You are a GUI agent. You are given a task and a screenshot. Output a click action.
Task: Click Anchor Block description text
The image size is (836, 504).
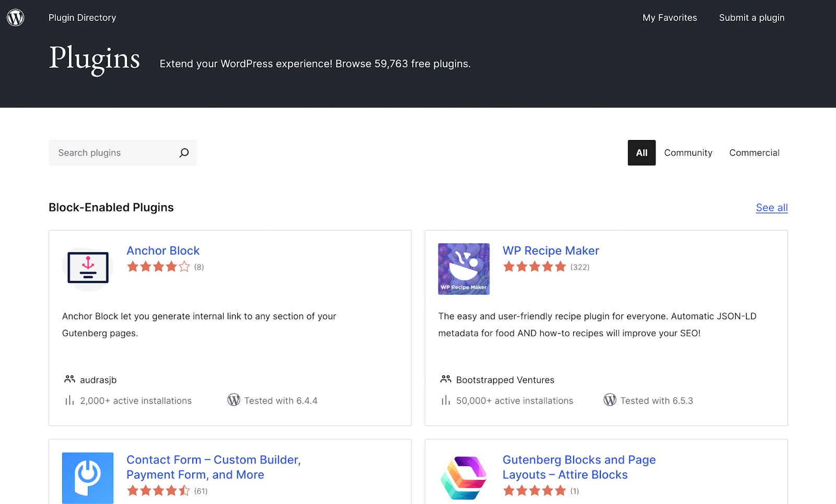tap(199, 324)
